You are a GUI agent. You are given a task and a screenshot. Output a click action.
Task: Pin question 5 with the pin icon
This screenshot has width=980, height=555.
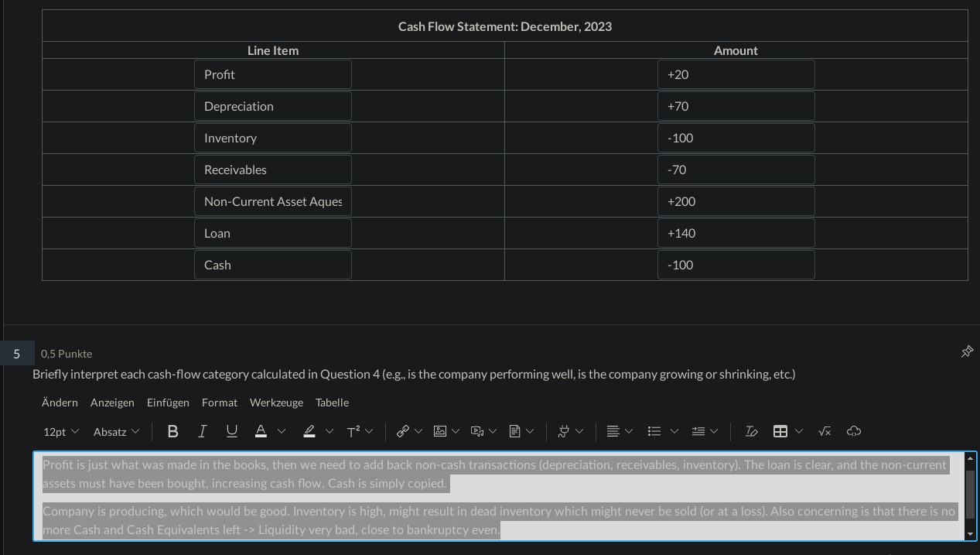pyautogui.click(x=967, y=352)
